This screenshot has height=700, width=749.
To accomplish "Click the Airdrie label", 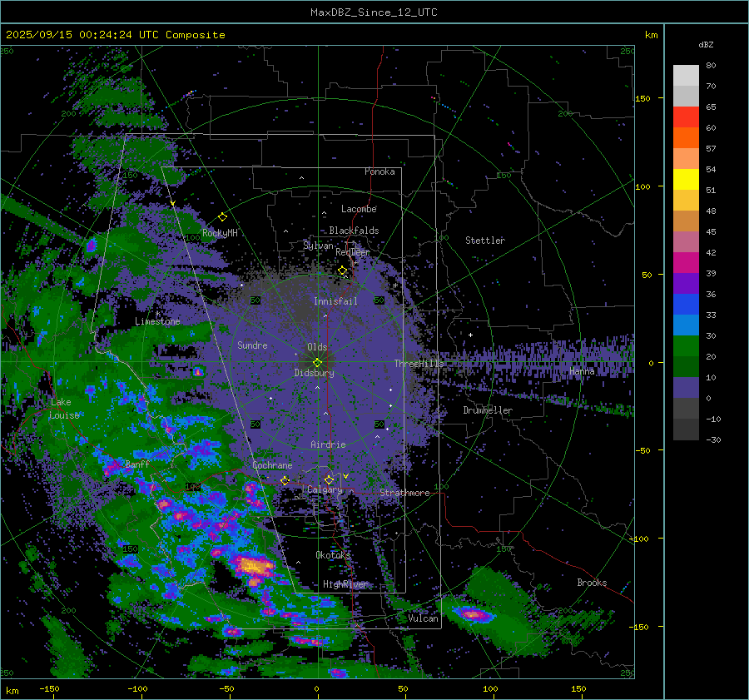I will pyautogui.click(x=328, y=444).
